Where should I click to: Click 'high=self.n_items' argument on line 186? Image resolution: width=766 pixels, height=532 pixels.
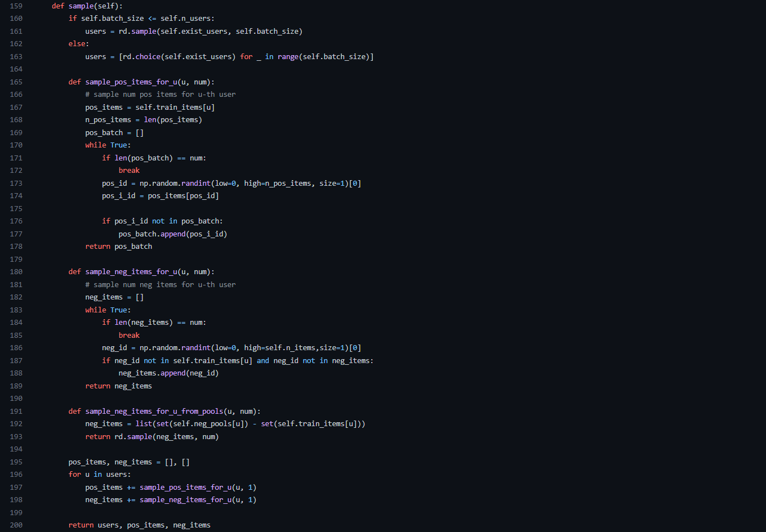point(280,348)
